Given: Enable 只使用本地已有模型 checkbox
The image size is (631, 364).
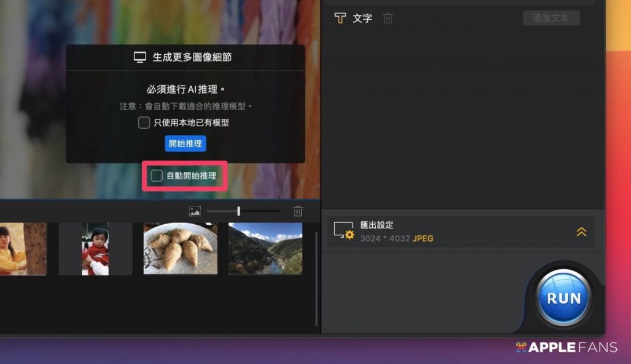Looking at the screenshot, I should (144, 123).
